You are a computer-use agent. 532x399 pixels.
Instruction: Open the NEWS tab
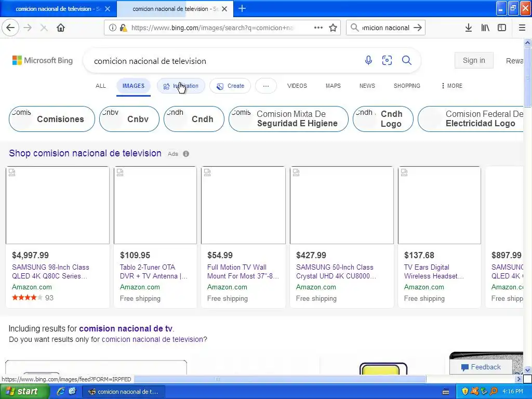click(367, 86)
